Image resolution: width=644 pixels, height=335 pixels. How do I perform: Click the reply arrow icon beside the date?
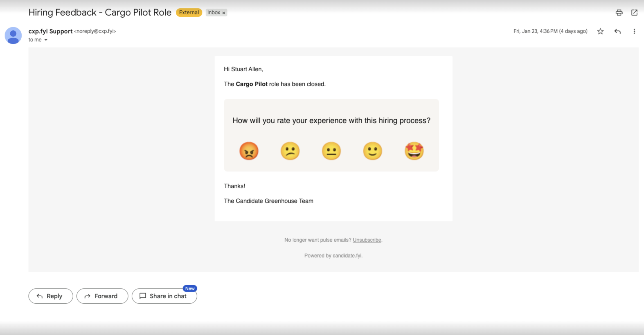tap(617, 31)
